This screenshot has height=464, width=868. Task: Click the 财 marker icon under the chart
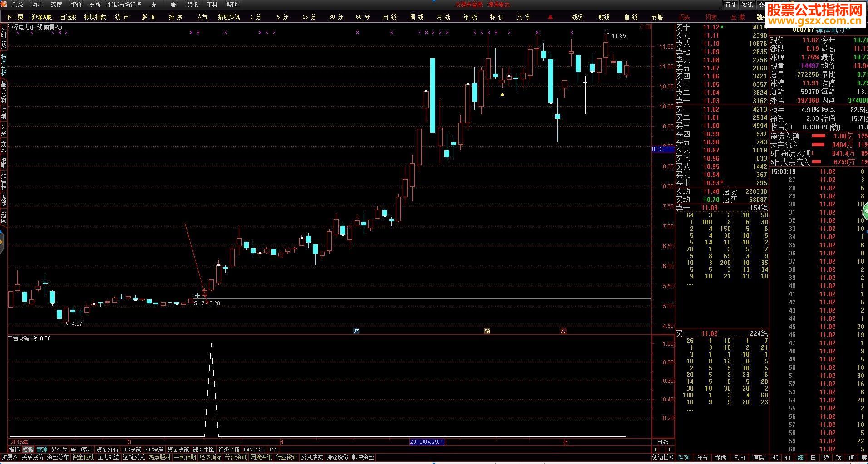[x=356, y=331]
